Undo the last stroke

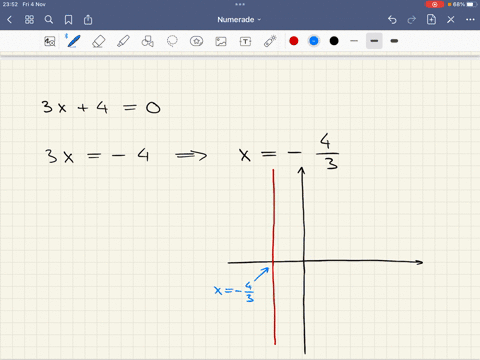[x=392, y=20]
